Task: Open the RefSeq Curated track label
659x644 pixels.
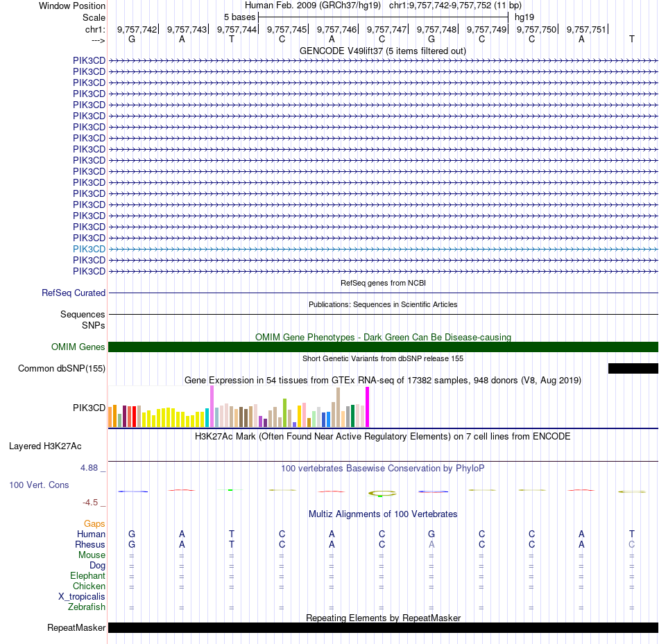Action: coord(74,293)
